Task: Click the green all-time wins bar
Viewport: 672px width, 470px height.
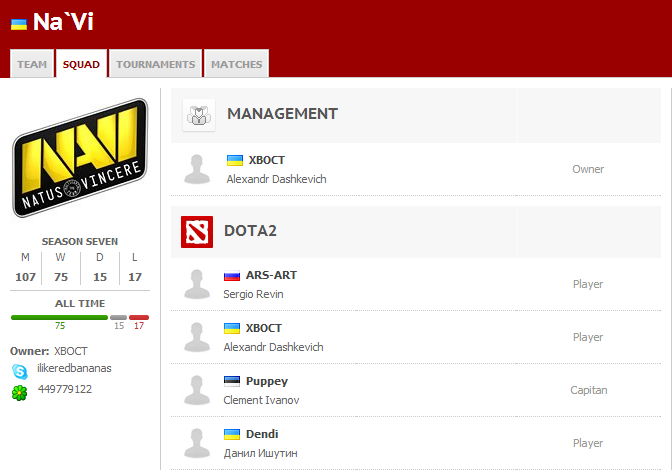Action: (x=59, y=317)
